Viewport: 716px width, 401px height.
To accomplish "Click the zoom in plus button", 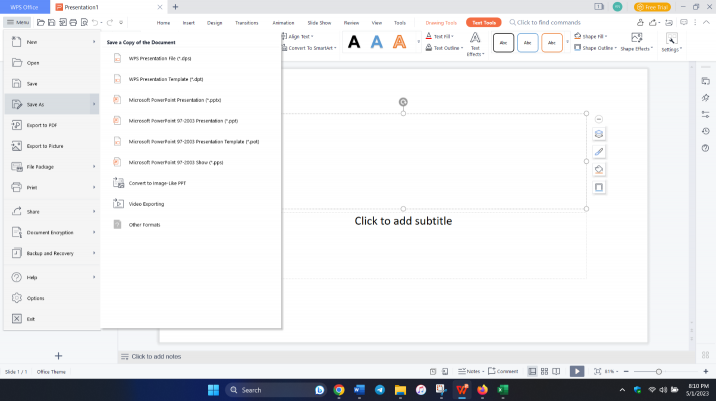I will pos(705,371).
